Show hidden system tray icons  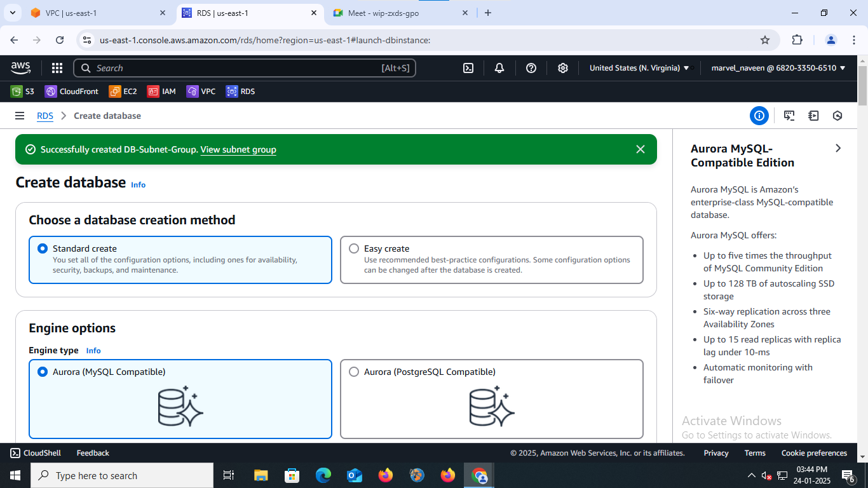[752, 475]
